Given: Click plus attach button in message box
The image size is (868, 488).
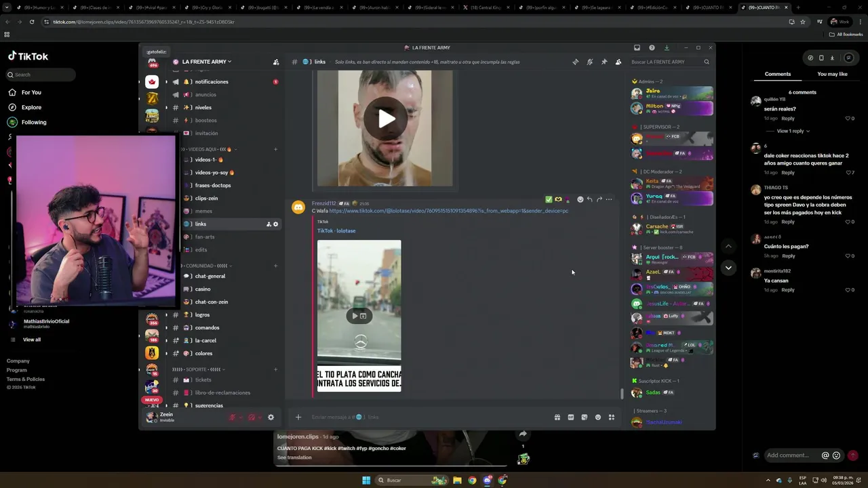Looking at the screenshot, I should 298,418.
